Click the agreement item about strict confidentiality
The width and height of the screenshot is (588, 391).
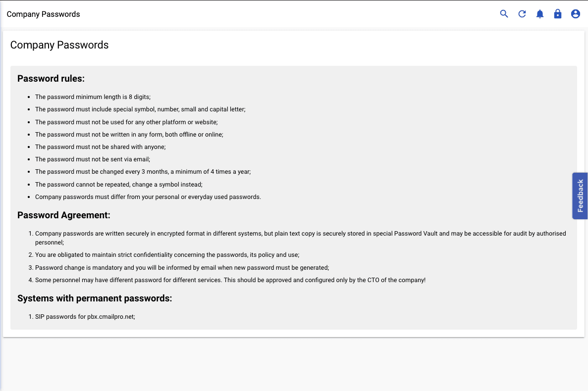pyautogui.click(x=167, y=255)
